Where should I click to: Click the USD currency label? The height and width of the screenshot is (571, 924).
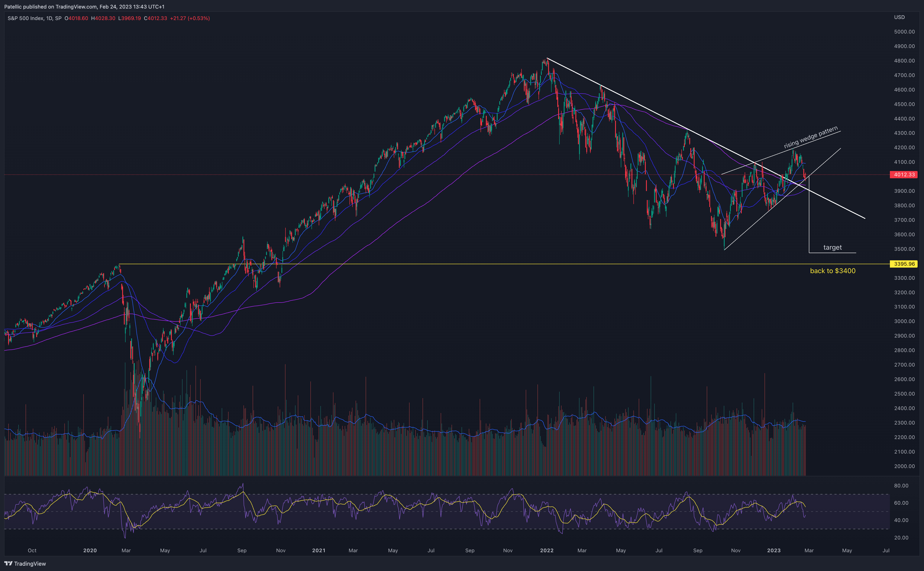(x=899, y=17)
